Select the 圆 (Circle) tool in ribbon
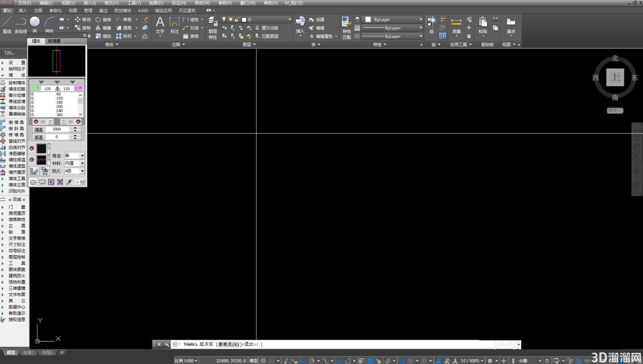Viewport: 643px width, 364px height. point(35,25)
